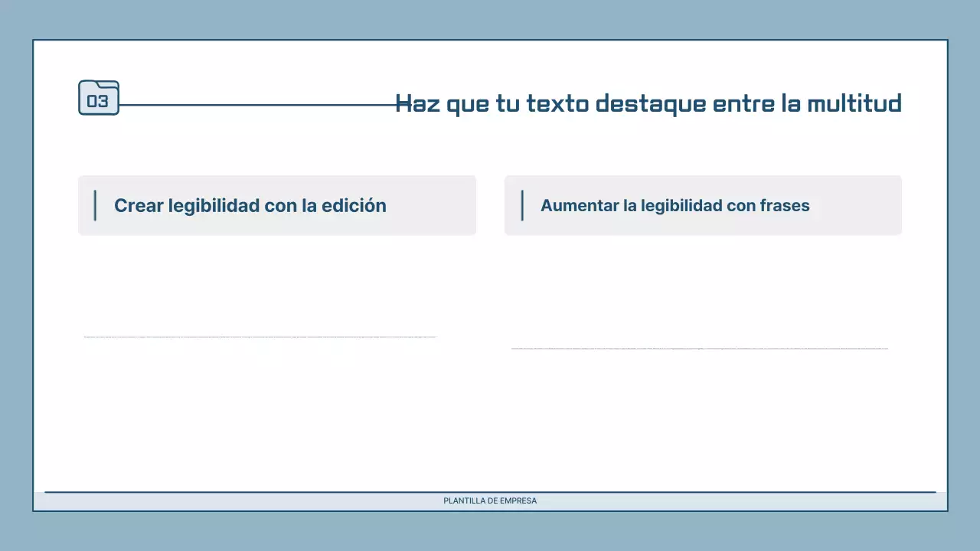The width and height of the screenshot is (980, 551).
Task: Select the heading 'Crear legibilidad con la edición'
Action: (250, 205)
